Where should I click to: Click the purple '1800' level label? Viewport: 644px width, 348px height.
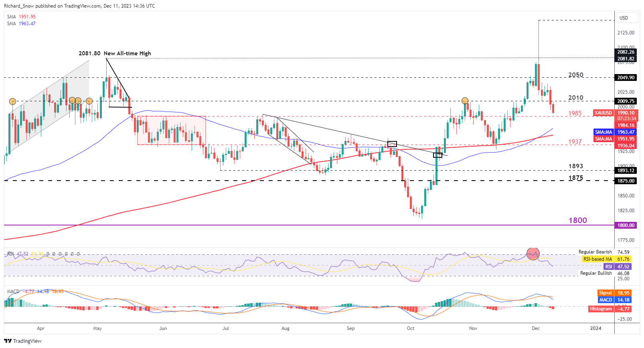(x=578, y=220)
